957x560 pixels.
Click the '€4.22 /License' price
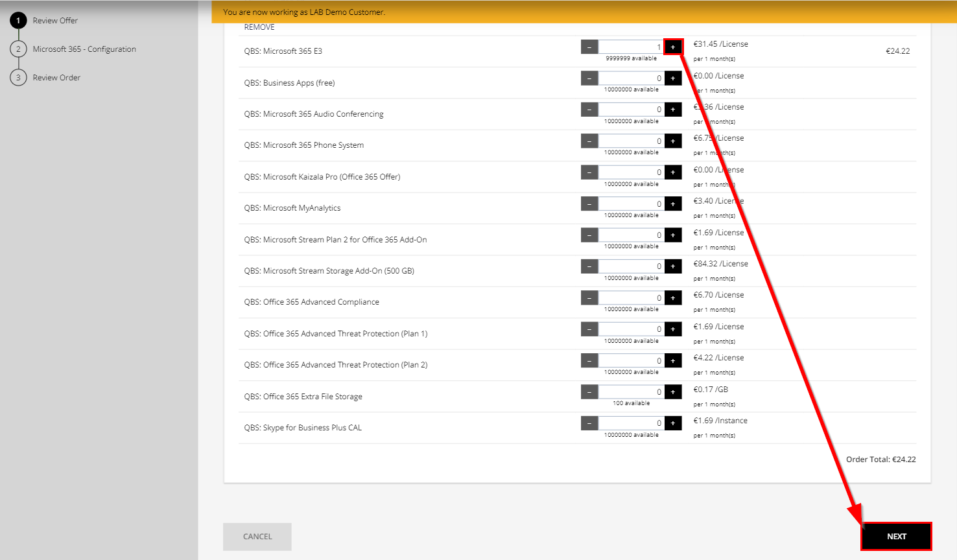pos(719,358)
